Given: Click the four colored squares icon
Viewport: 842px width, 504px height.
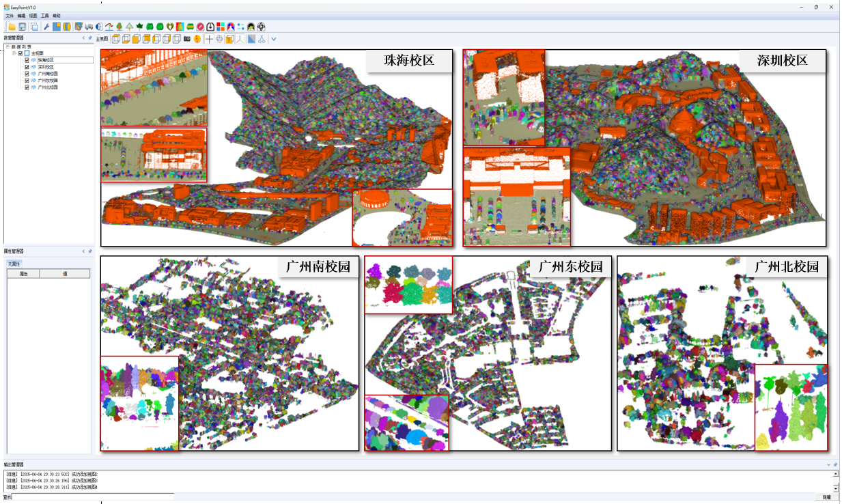Looking at the screenshot, I should point(220,27).
